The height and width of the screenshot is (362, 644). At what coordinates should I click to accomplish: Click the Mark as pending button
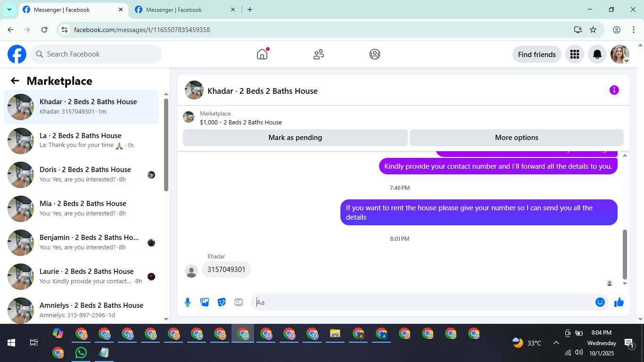[295, 138]
